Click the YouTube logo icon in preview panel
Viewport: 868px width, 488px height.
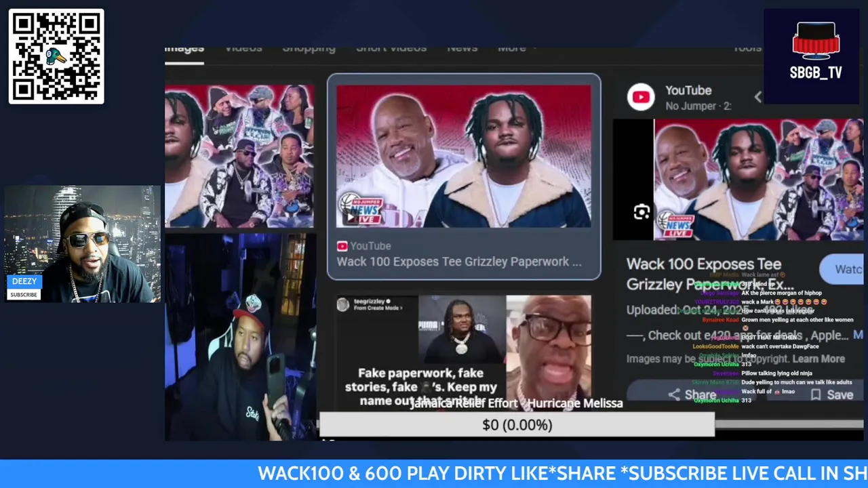click(x=641, y=97)
